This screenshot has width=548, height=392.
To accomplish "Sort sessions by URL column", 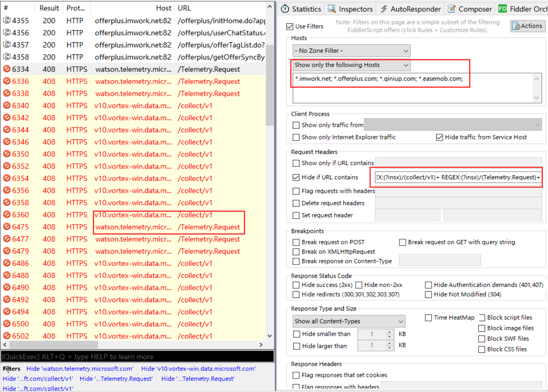I will coord(219,8).
